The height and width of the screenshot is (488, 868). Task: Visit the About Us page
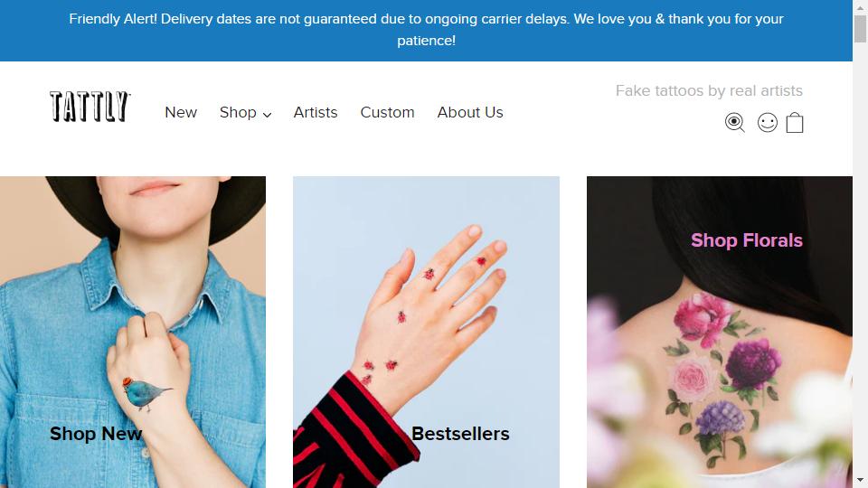(470, 112)
